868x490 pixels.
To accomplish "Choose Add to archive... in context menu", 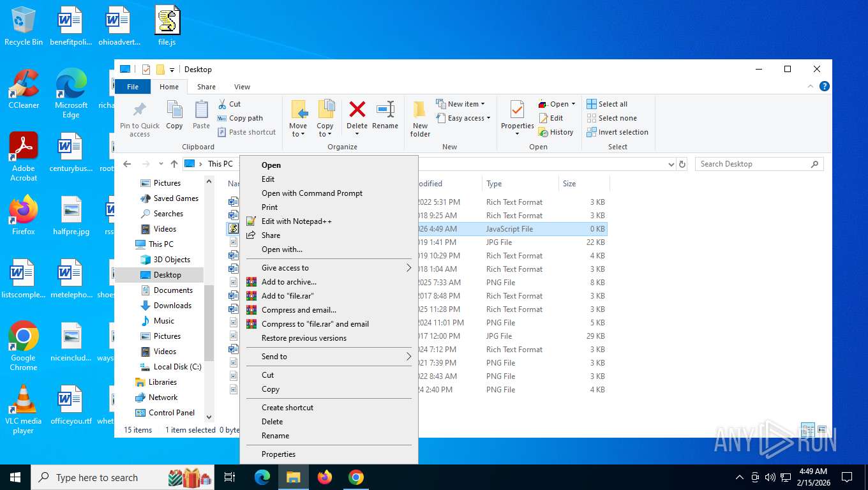I will click(329, 282).
